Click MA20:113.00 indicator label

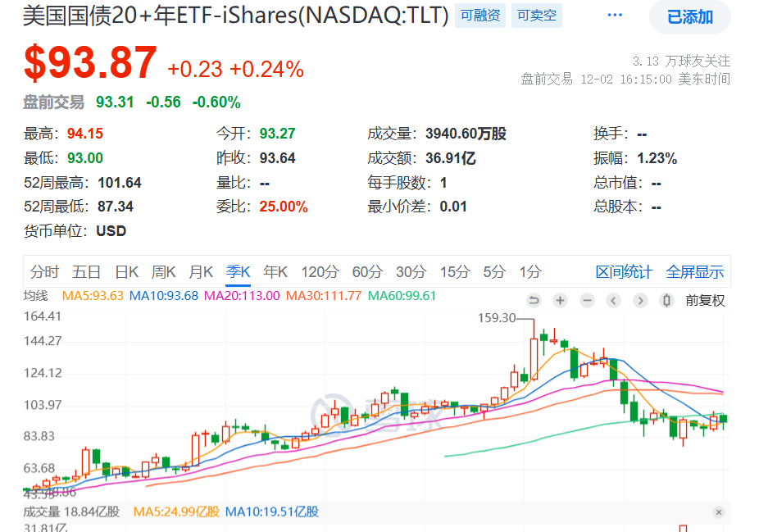tap(242, 296)
